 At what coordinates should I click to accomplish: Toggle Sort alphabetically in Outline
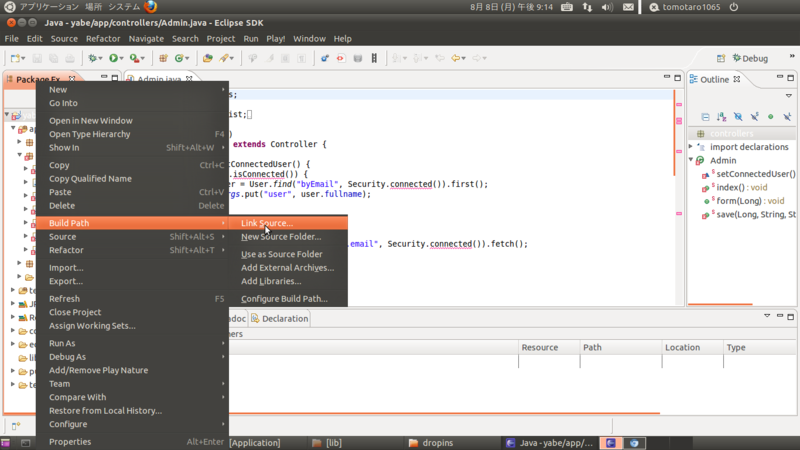point(721,117)
